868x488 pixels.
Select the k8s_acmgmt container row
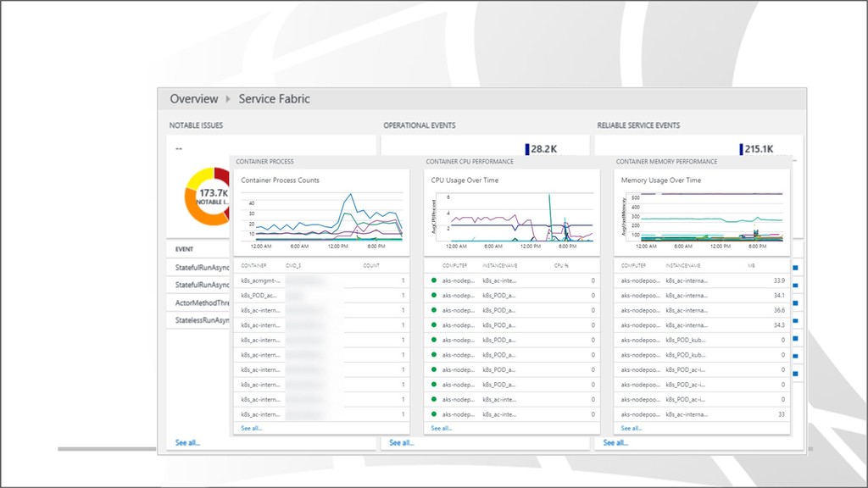point(321,280)
